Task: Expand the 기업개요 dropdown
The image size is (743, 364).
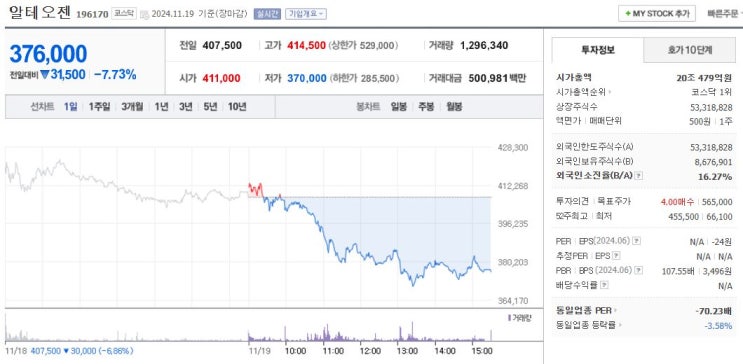Action: point(306,14)
